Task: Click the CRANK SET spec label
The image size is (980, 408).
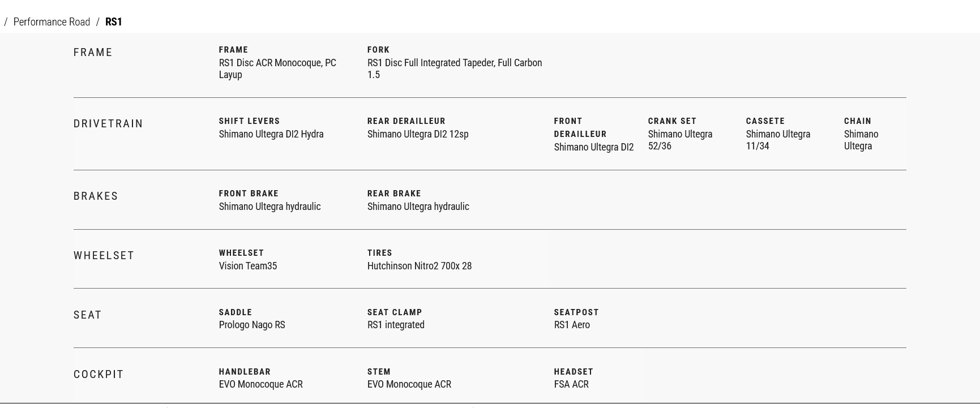Action: 672,121
